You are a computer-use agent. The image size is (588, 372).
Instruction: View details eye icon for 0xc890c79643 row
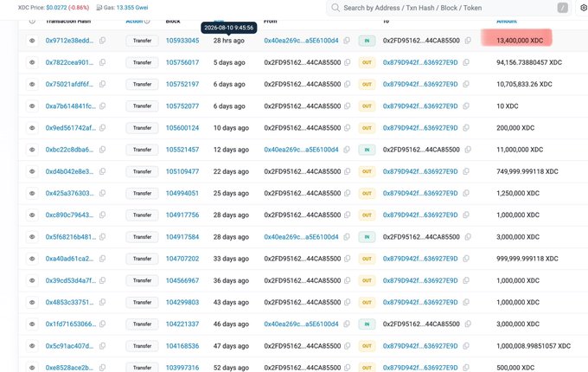point(32,215)
